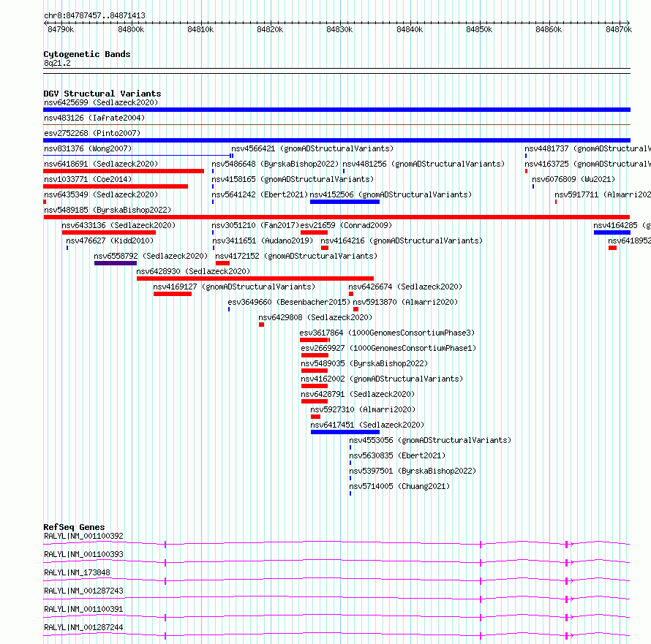
Task: Open esv3617864 1000Genomes Phase3 variant
Action: pos(387,333)
